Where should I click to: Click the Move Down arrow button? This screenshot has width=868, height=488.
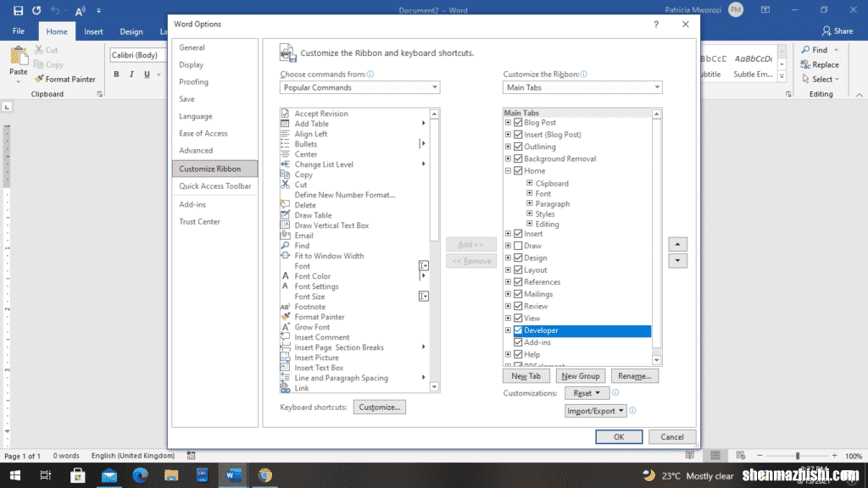pyautogui.click(x=677, y=261)
